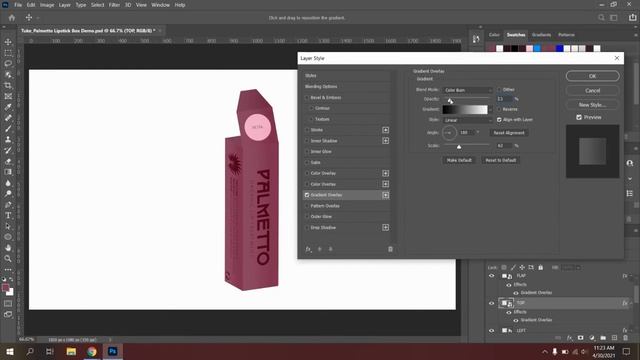Select the Brush tool
Viewport: 640px width, 360px height.
(x=8, y=129)
